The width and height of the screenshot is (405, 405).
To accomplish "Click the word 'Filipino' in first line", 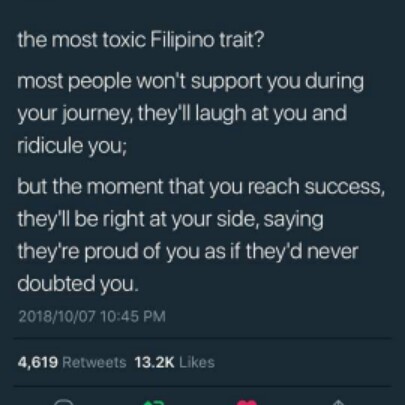I will tap(182, 40).
